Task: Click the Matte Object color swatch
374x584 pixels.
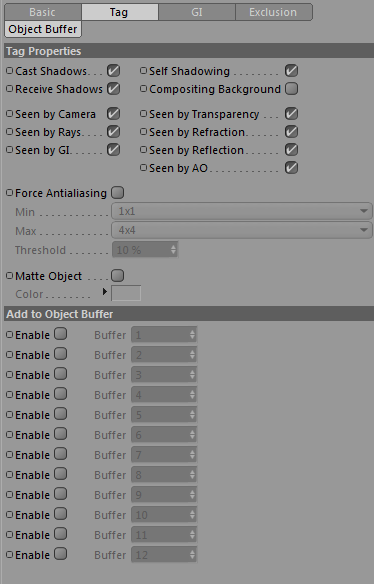Action: 126,293
